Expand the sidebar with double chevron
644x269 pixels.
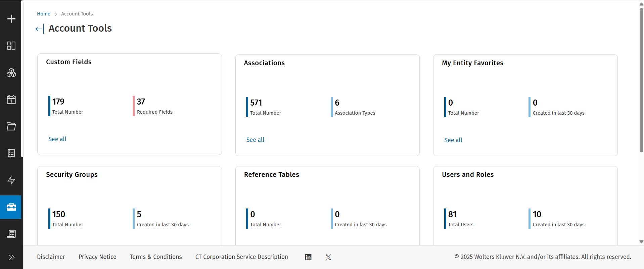(11, 258)
